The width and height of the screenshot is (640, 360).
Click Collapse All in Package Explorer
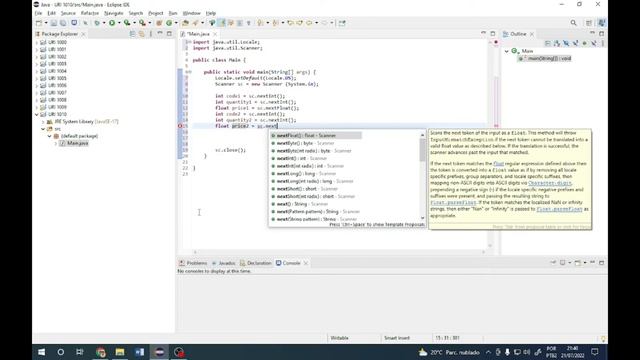132,34
